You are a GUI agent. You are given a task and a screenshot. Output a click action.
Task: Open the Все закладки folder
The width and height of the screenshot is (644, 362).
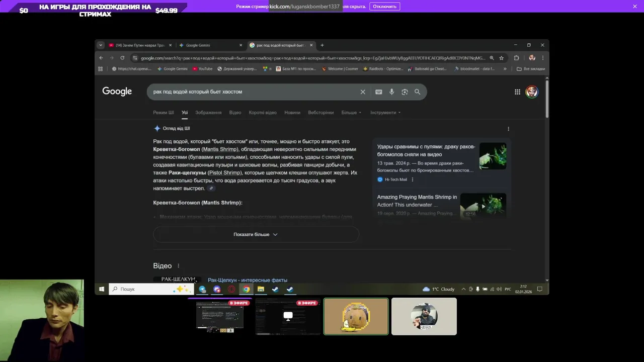coord(531,69)
